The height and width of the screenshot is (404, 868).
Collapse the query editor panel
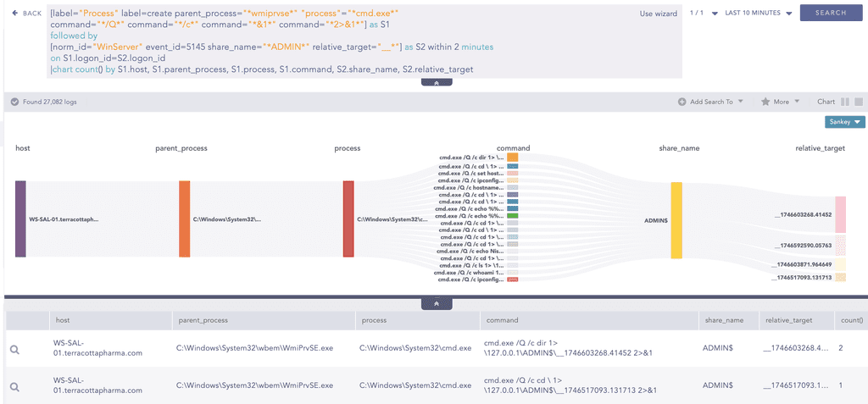(437, 83)
